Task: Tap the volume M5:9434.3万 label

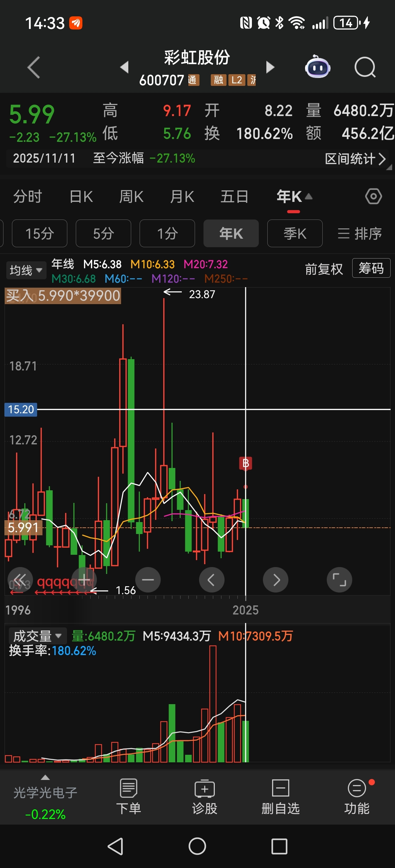Action: [x=177, y=636]
